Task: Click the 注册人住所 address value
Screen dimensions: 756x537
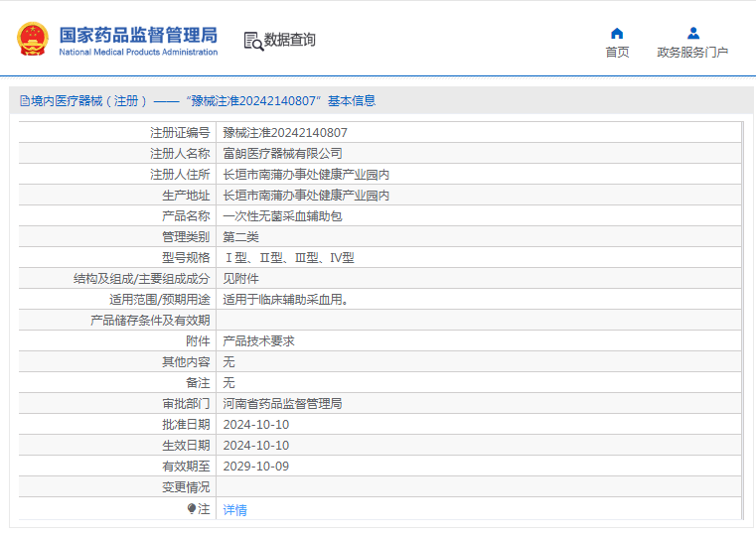Action: coord(306,175)
